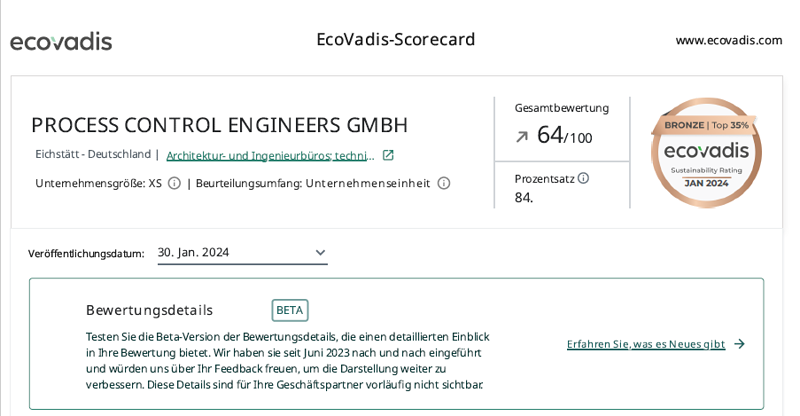
Task: Click the score trend arrow beside 64/100
Action: [521, 137]
